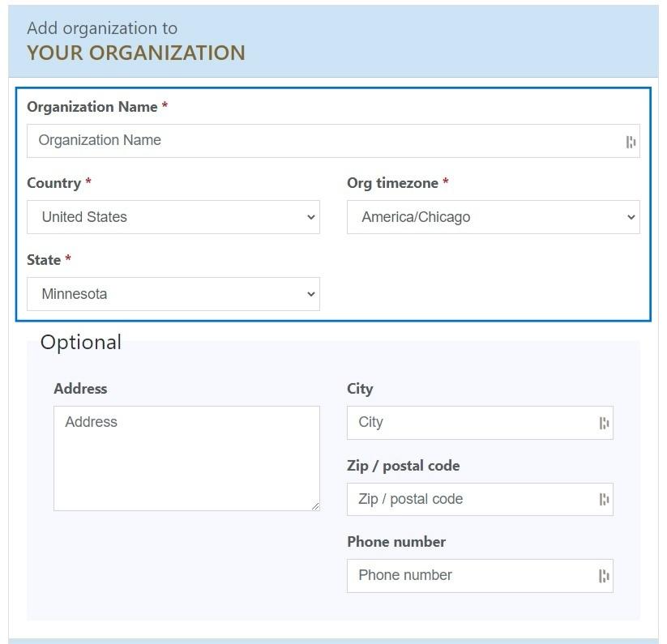Click the Organization Name input field
Screen dimensions: 667x644
333,141
